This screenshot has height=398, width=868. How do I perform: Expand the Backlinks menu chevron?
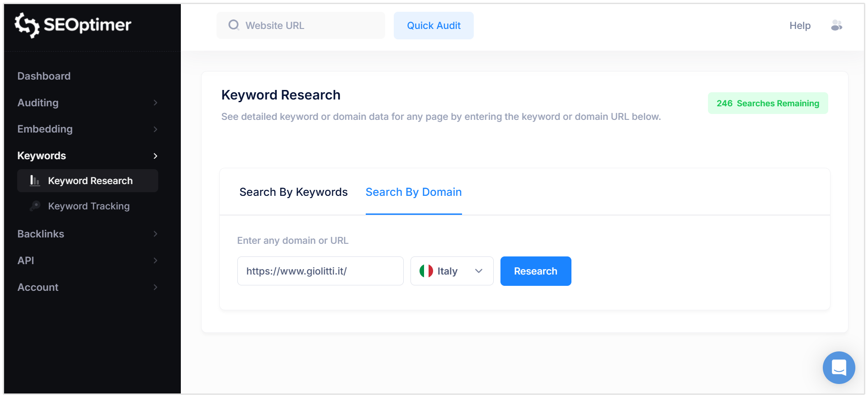point(156,234)
